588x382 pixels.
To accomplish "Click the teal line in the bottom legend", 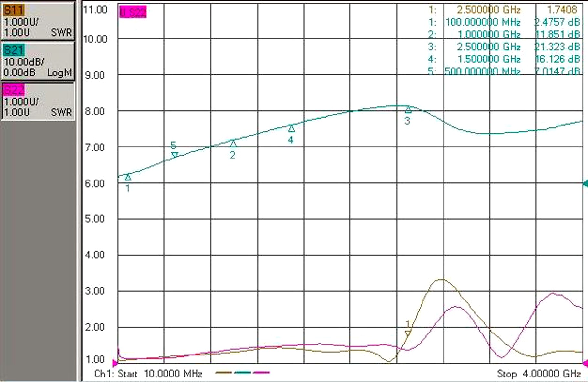I will pyautogui.click(x=242, y=372).
